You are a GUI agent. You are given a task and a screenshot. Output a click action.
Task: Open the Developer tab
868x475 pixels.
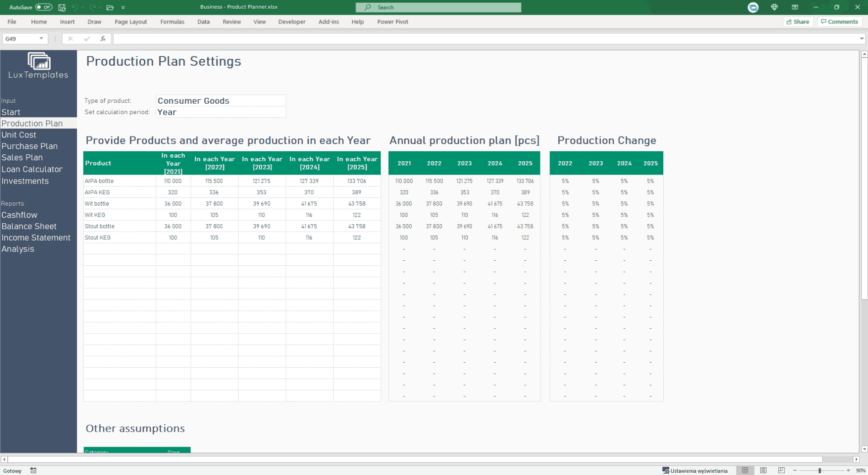291,21
